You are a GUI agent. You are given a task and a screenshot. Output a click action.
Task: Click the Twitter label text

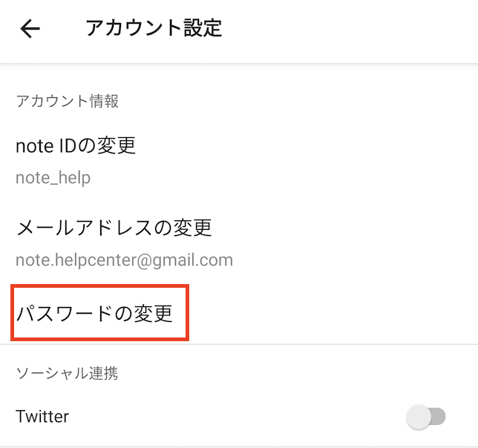[42, 417]
